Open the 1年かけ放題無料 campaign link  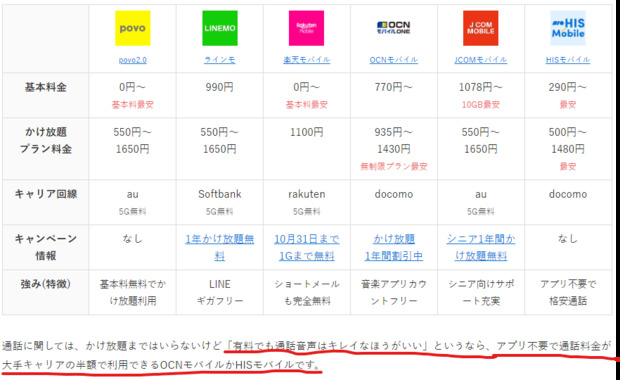220,248
